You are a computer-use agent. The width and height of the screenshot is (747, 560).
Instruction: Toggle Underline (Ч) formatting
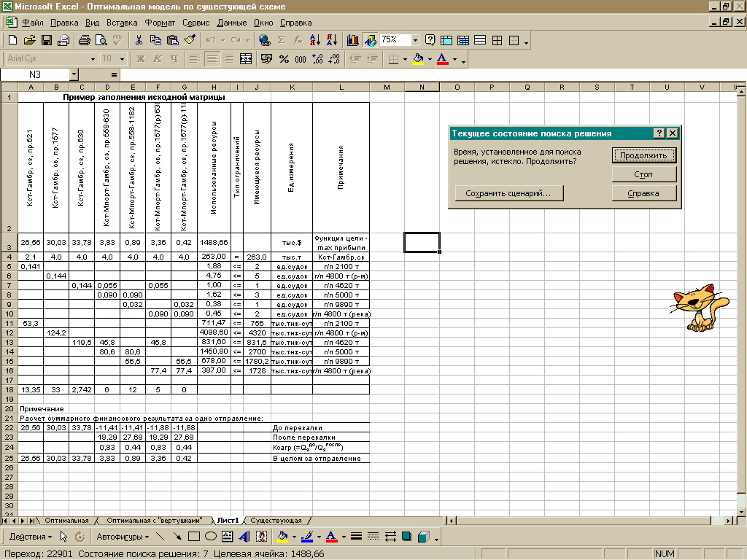coord(174,59)
